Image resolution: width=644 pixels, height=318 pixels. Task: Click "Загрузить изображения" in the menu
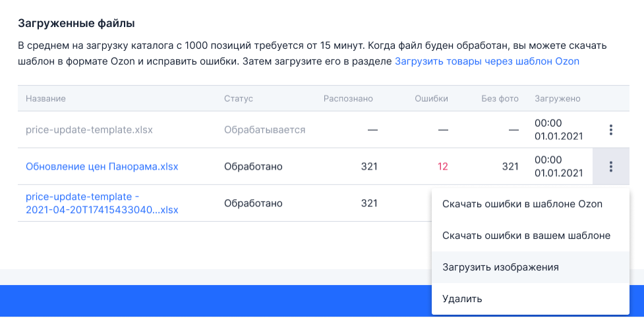[x=530, y=267]
